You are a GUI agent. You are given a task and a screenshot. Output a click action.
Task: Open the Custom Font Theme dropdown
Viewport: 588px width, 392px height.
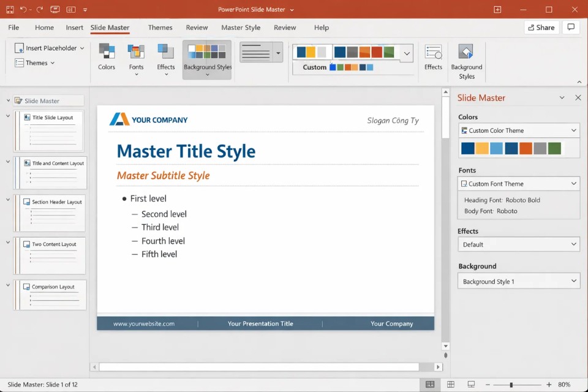pos(573,183)
